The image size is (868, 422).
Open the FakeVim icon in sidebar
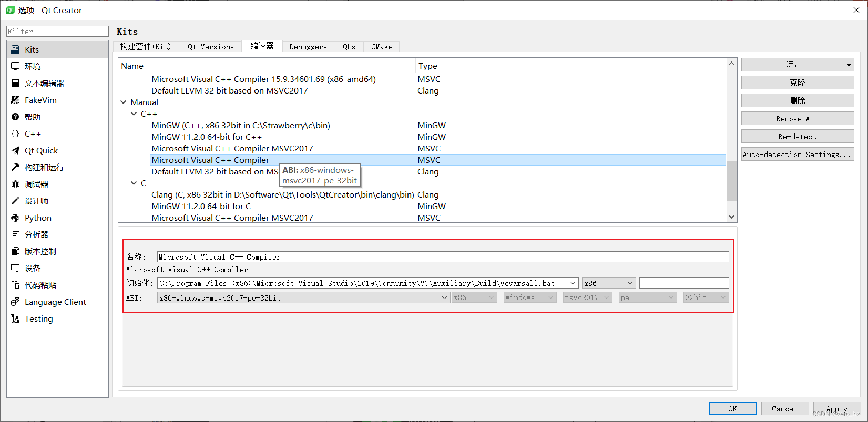click(x=15, y=100)
